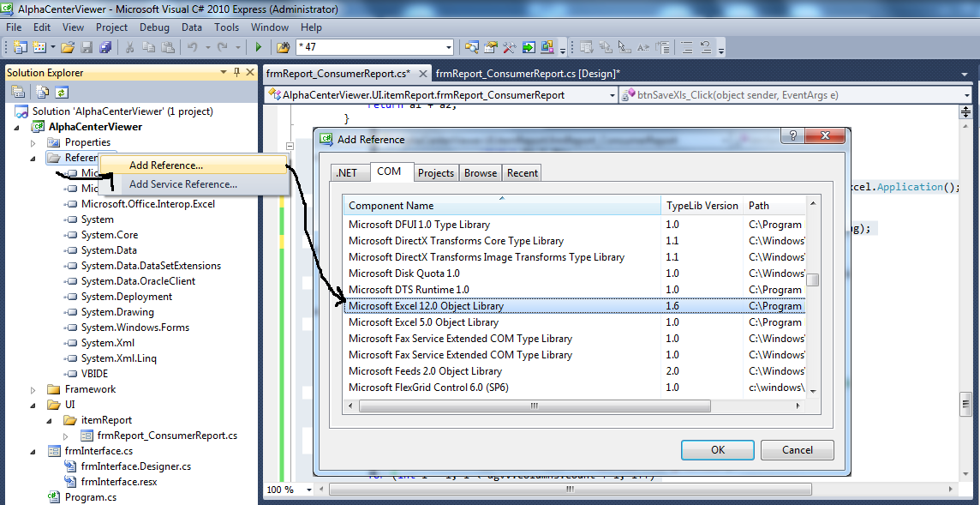Start debugging with the green play icon
The width and height of the screenshot is (980, 505).
(258, 47)
